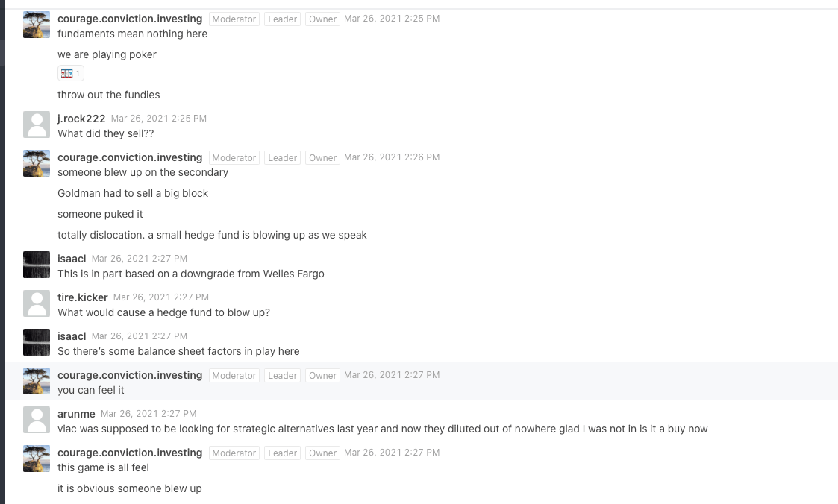
Task: Click courage.conviction.investing's tree avatar at top
Action: pyautogui.click(x=37, y=25)
